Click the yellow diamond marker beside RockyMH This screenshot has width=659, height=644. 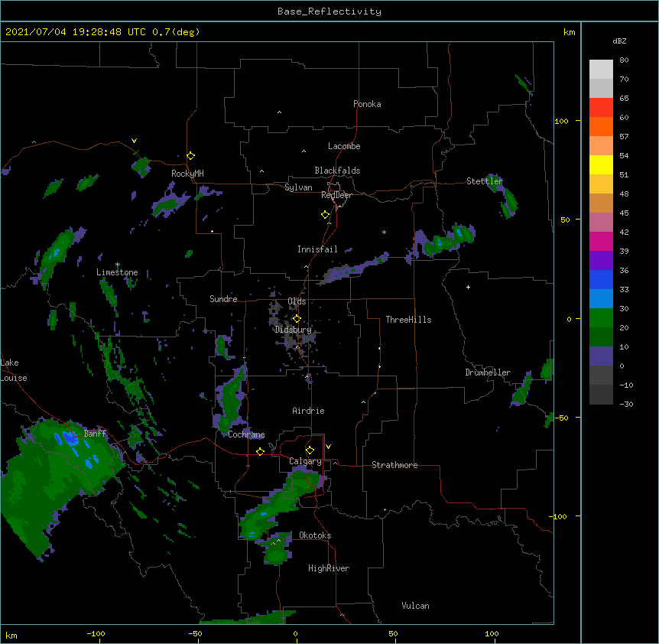(191, 156)
